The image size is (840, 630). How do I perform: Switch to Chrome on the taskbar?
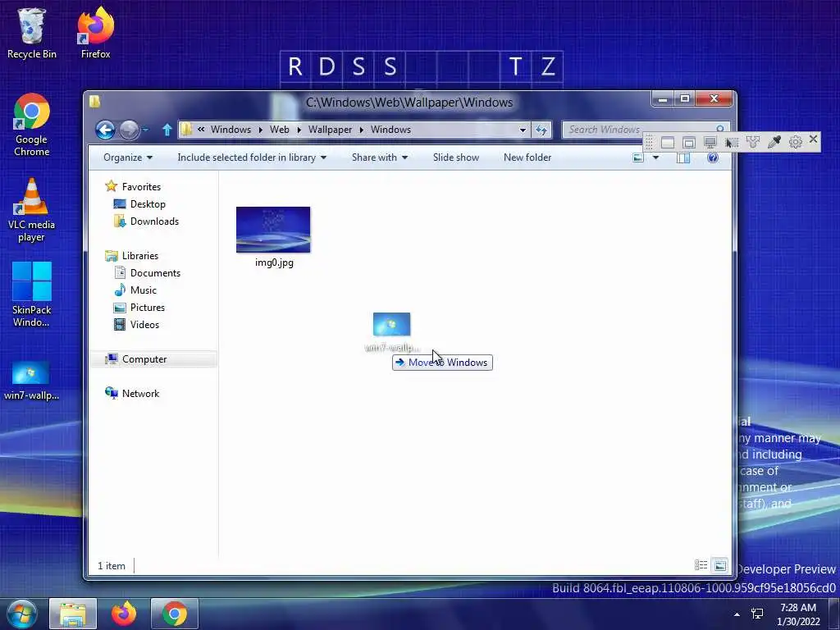tap(175, 614)
